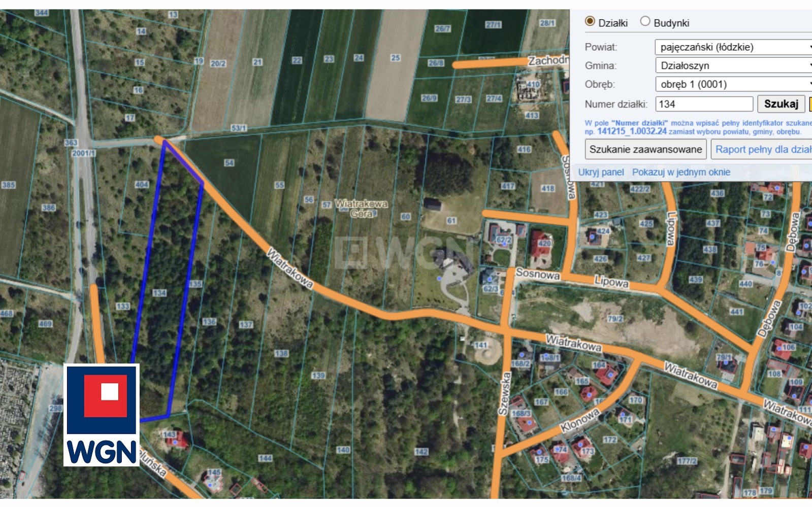Click the Wiatrakowa Góra map label
This screenshot has height=507, width=812.
pyautogui.click(x=361, y=209)
